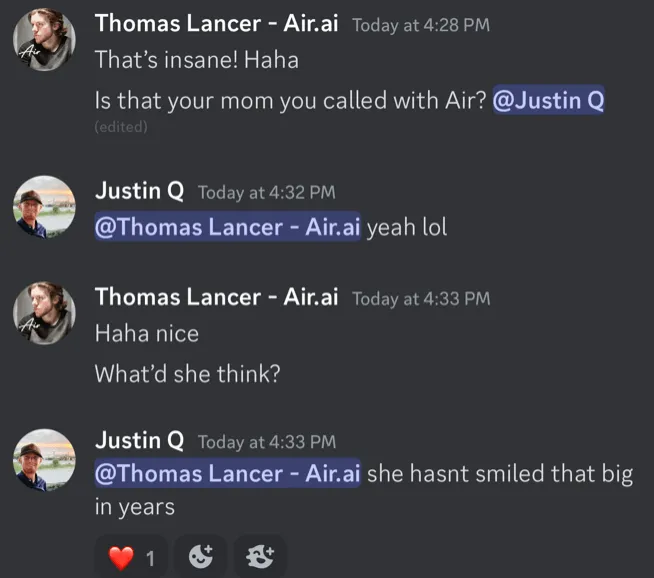Click the "Today at 4:32 PM" timestamp
Viewport: 654px width, 578px height.
[266, 192]
